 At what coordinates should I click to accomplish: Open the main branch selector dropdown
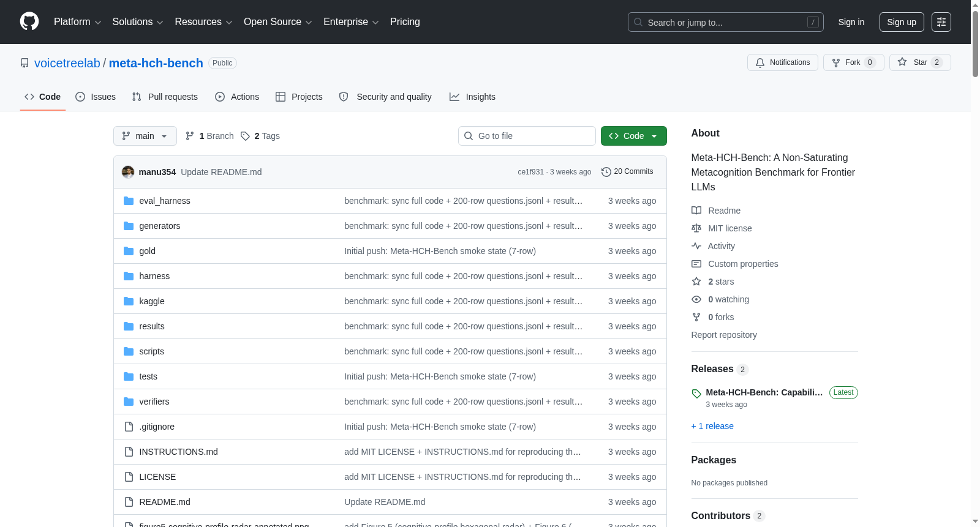tap(145, 136)
